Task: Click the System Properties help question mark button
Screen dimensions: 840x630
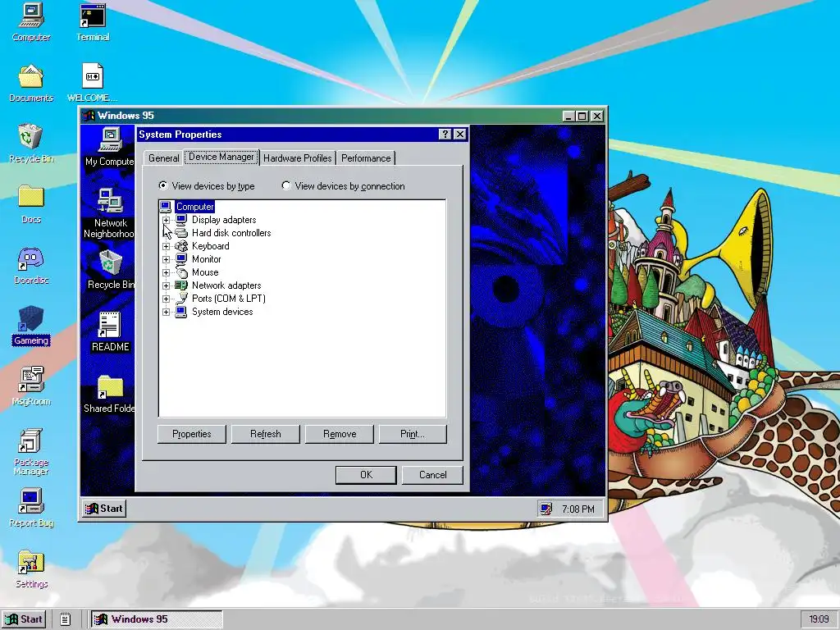Action: tap(445, 134)
